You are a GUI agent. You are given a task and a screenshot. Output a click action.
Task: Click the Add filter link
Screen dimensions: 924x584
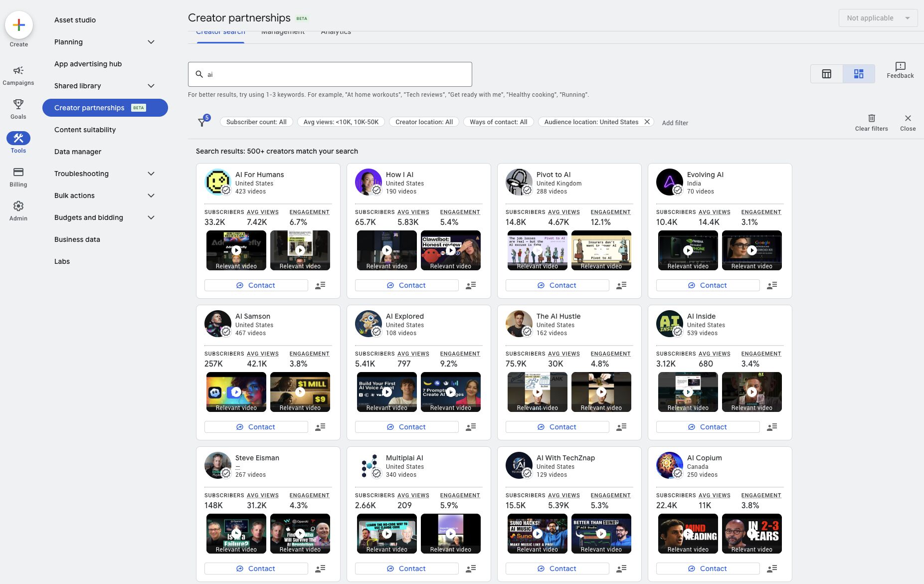pos(675,123)
